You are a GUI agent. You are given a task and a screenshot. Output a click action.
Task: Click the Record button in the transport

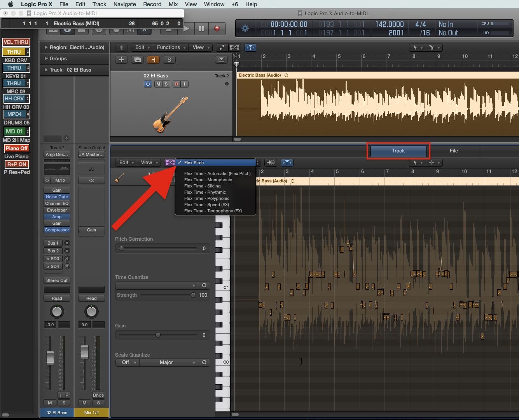(217, 28)
